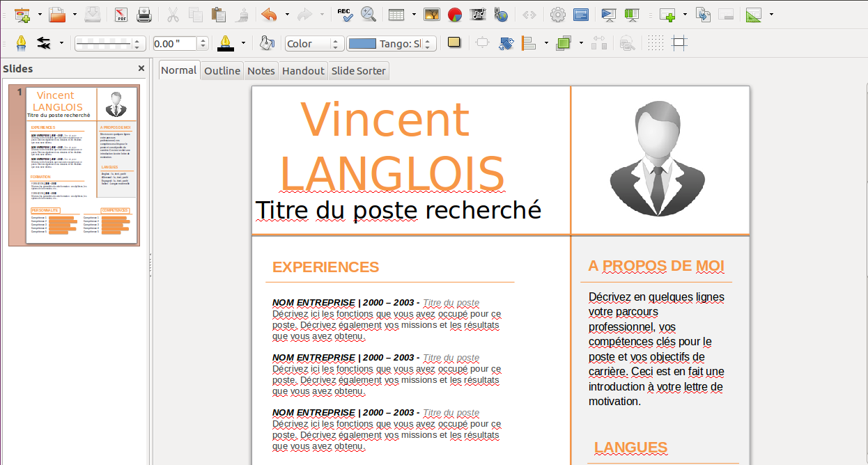
Task: Click the Arrange objects green icon
Action: click(564, 43)
